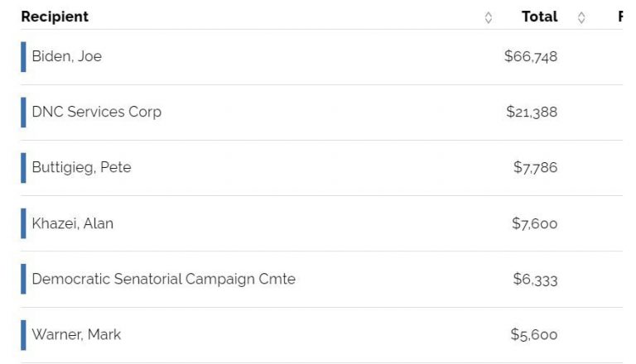
Task: Click blue party bar beside Biden, Joe
Action: (x=23, y=56)
